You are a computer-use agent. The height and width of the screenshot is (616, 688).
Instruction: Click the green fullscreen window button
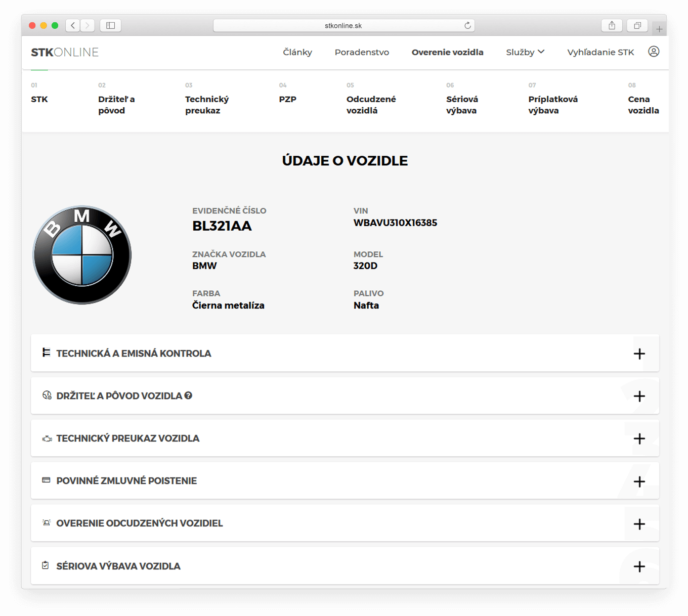55,25
